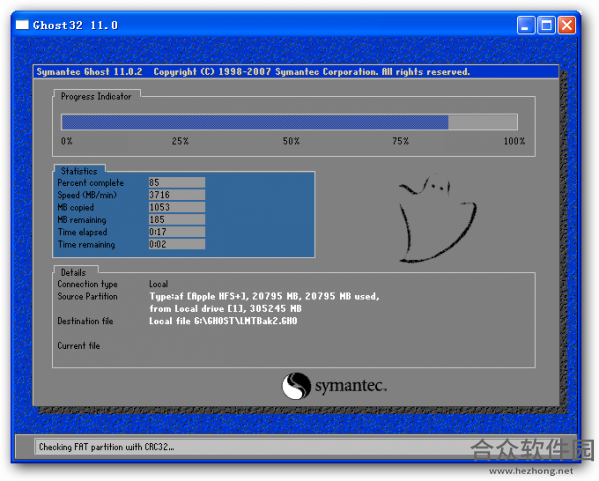Minimize the Ghost32 11.0 window

pos(526,26)
